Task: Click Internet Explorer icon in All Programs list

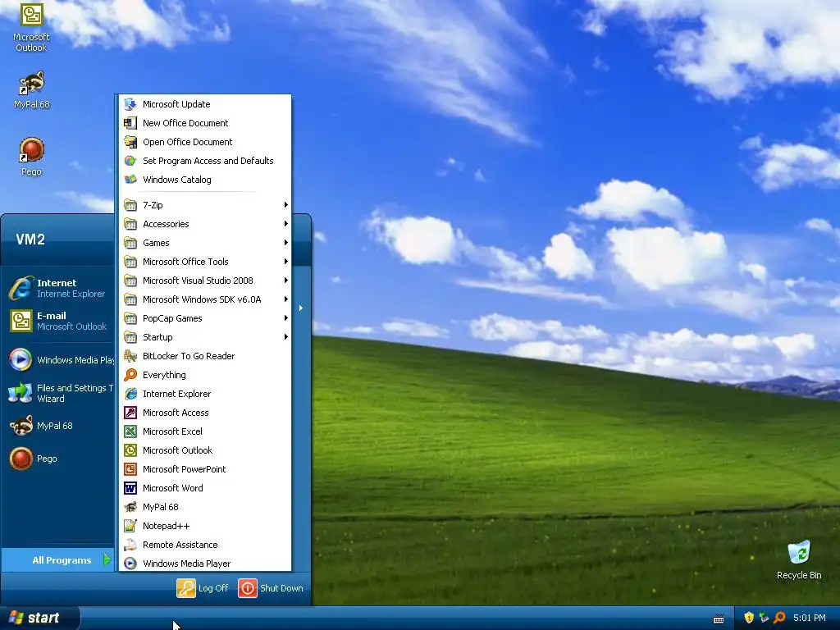Action: pos(130,394)
